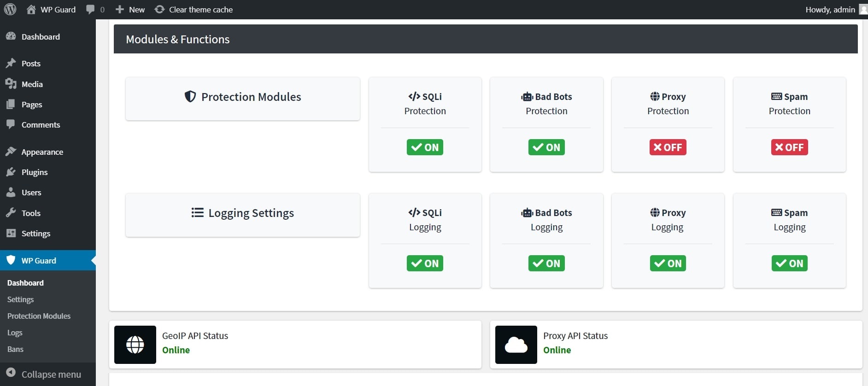
Task: Click the Proxy API cloud icon
Action: click(x=516, y=345)
